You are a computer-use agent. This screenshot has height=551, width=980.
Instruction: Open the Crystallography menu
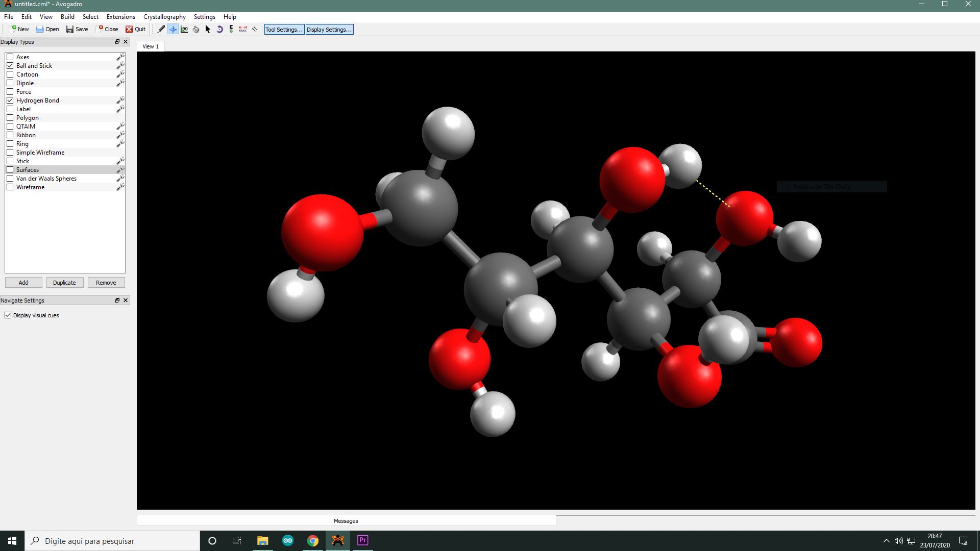point(164,16)
